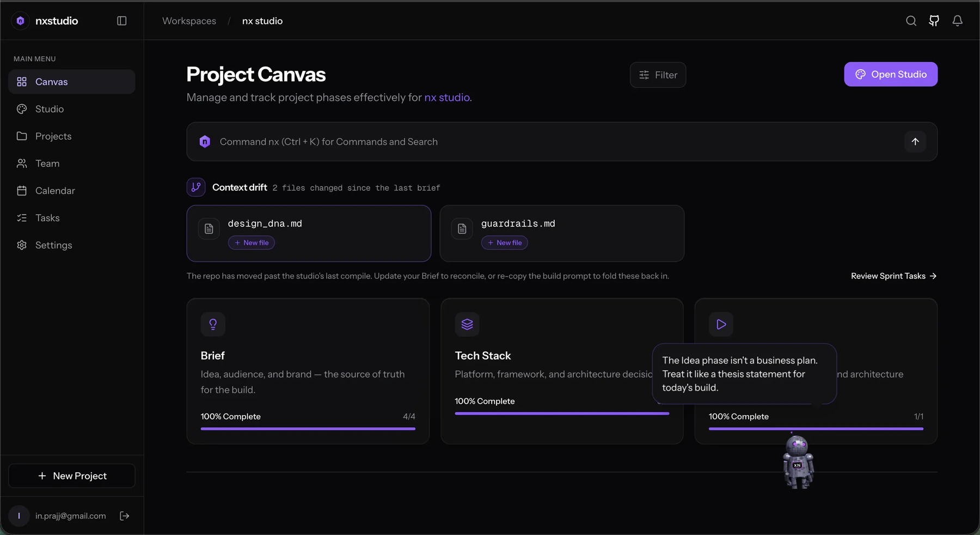Viewport: 980px width, 535px height.
Task: Select the design_dna.md file card
Action: click(309, 233)
